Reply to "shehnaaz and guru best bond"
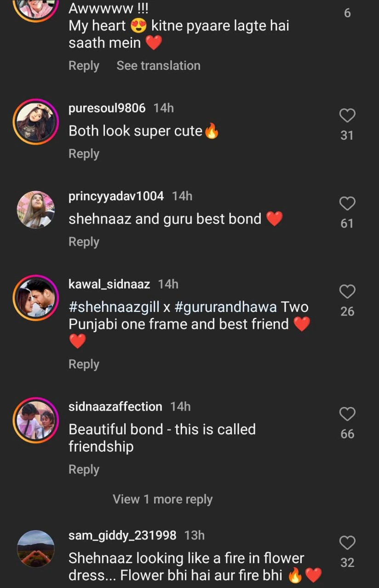The height and width of the screenshot is (588, 379). (x=84, y=242)
